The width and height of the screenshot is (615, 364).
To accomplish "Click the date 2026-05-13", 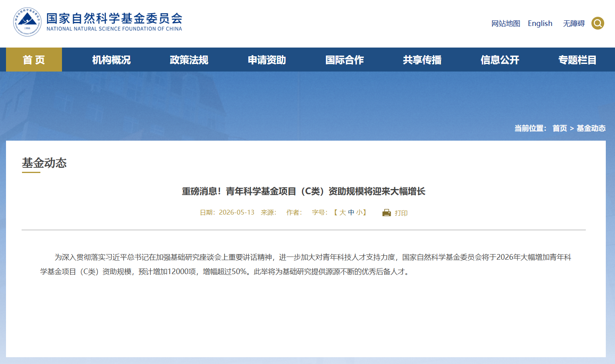I will coord(236,213).
